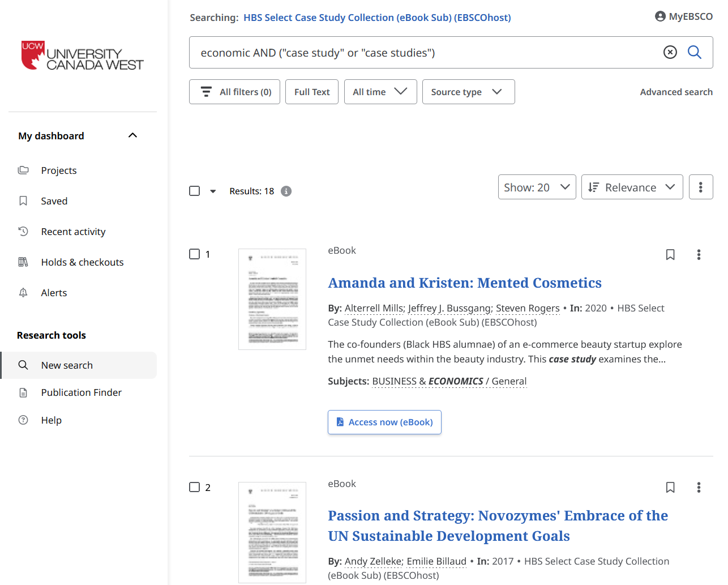Clear the search query with X icon
The image size is (728, 585).
(x=670, y=53)
